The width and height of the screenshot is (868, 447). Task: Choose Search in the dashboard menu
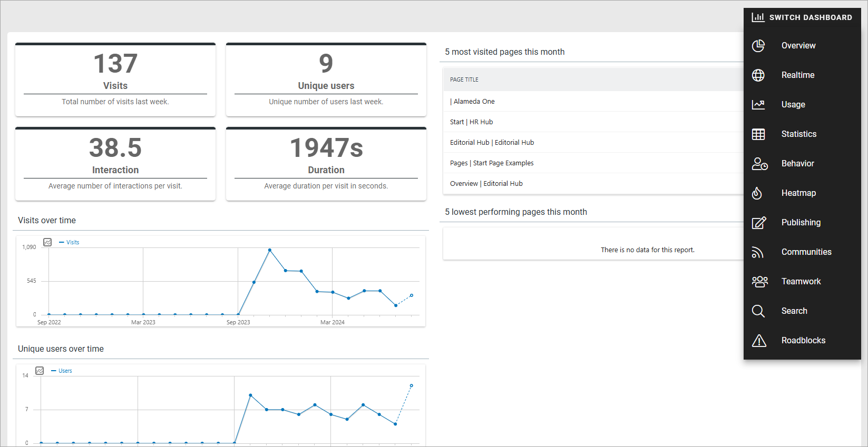tap(802, 311)
